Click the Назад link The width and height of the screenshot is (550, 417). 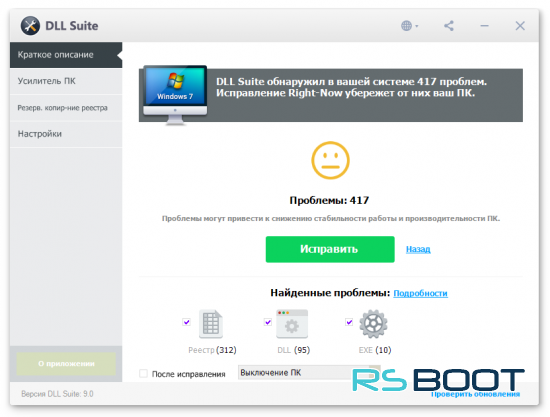pos(418,249)
